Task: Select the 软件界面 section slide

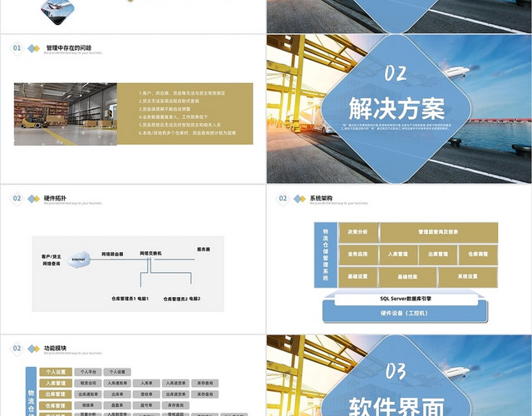Action: [399, 375]
